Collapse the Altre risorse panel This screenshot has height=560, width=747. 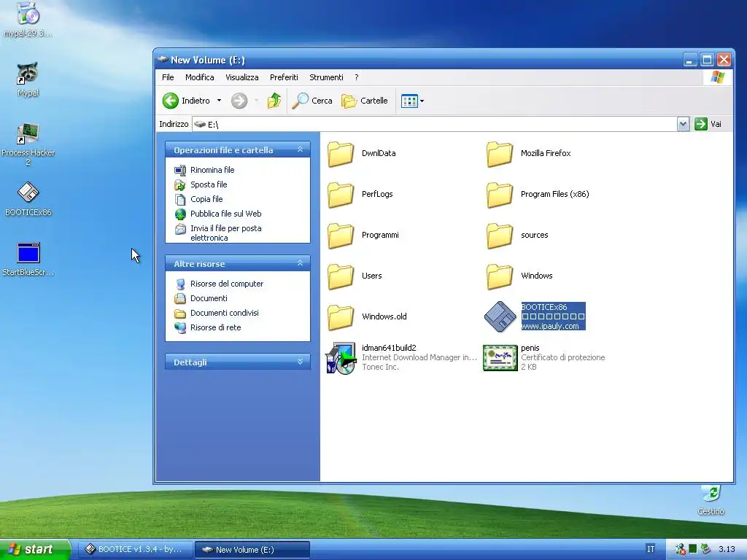pyautogui.click(x=300, y=263)
